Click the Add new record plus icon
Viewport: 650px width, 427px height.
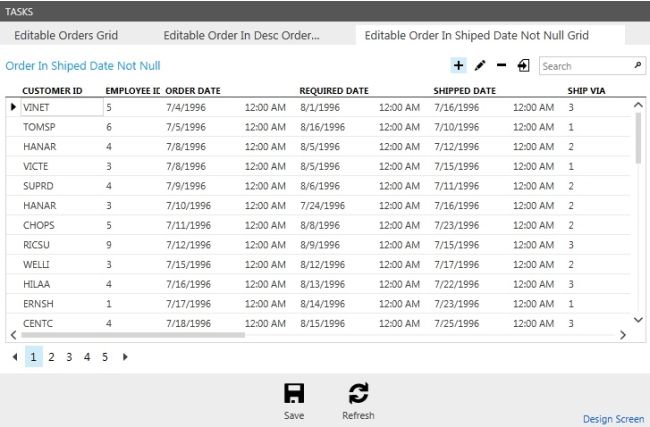click(x=458, y=66)
